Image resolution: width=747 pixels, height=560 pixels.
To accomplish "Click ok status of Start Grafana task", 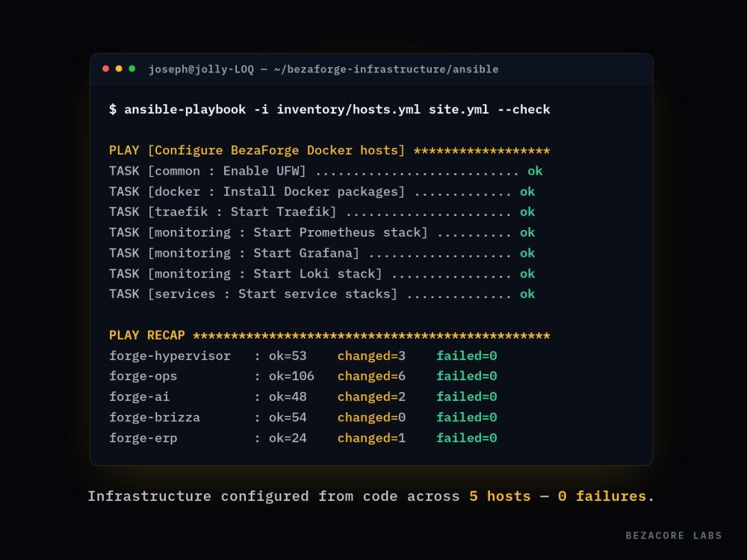I will click(x=527, y=253).
